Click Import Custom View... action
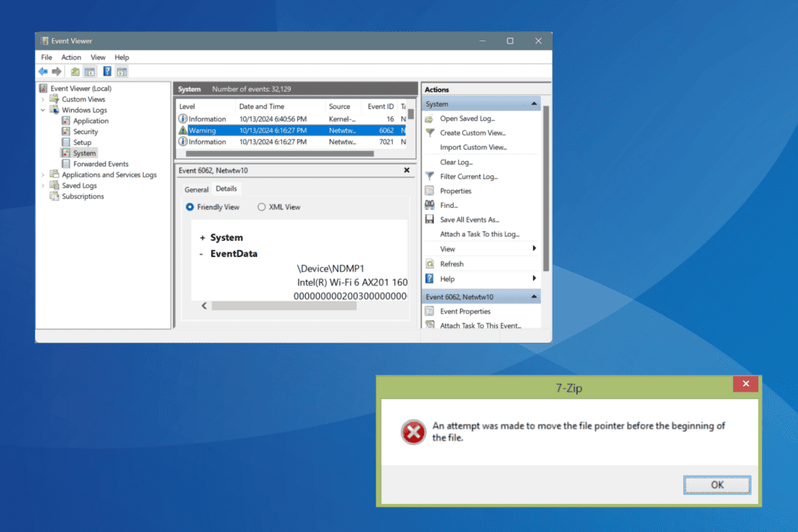Viewport: 798px width, 532px height. click(473, 147)
